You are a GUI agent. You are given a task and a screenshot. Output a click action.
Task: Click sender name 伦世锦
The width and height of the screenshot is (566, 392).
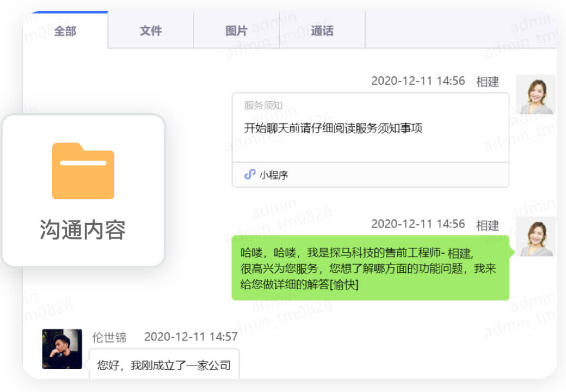pyautogui.click(x=109, y=337)
